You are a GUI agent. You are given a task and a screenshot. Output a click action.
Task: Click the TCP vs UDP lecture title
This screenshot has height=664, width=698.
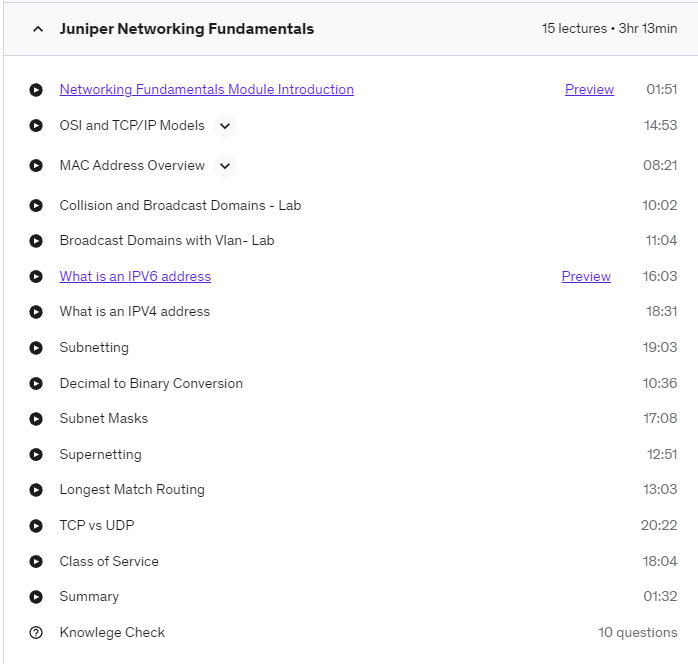tap(97, 525)
